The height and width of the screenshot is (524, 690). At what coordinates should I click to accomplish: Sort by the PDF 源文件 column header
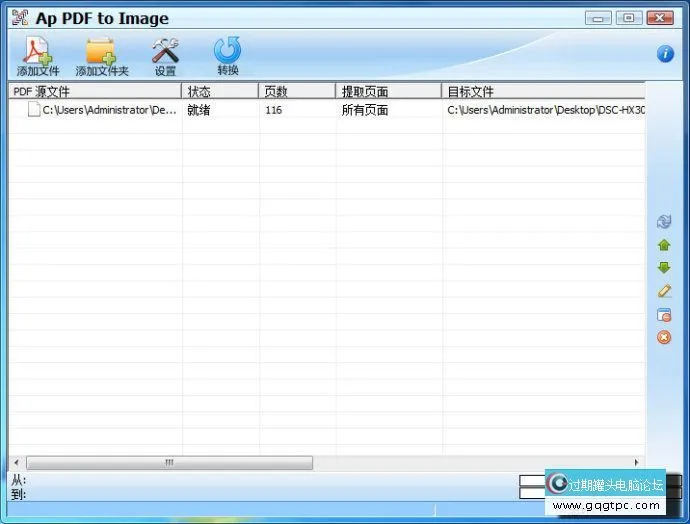click(95, 91)
